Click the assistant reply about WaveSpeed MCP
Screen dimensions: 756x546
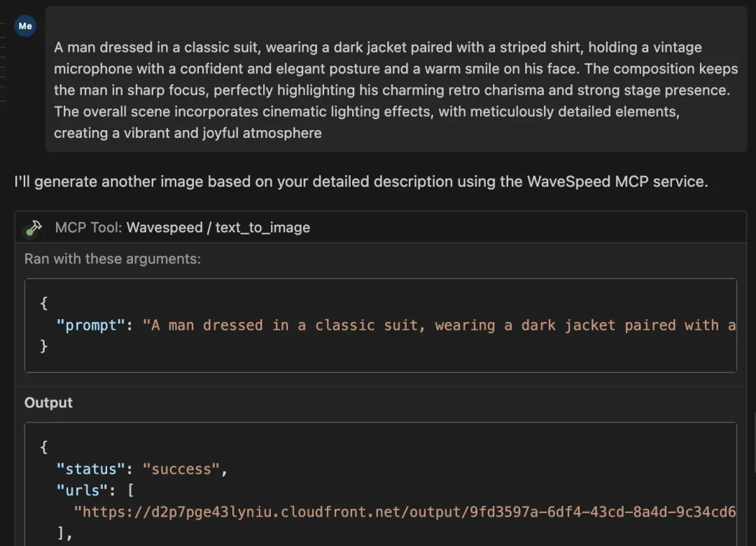tap(361, 182)
